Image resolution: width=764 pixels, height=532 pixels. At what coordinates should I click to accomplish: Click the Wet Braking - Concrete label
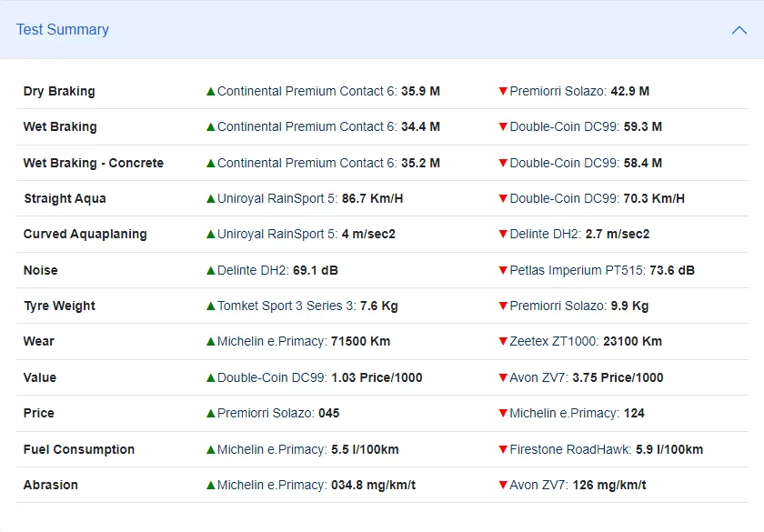(x=94, y=163)
